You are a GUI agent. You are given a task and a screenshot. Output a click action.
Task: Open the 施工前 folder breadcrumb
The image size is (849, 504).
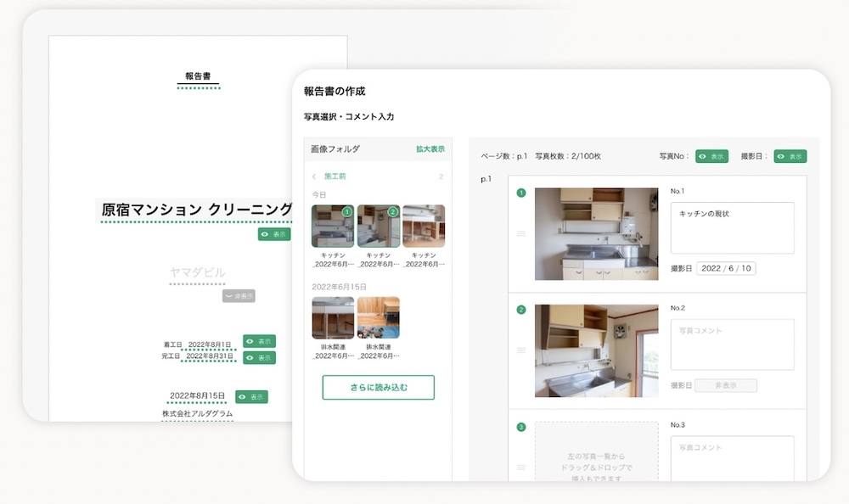click(x=335, y=176)
